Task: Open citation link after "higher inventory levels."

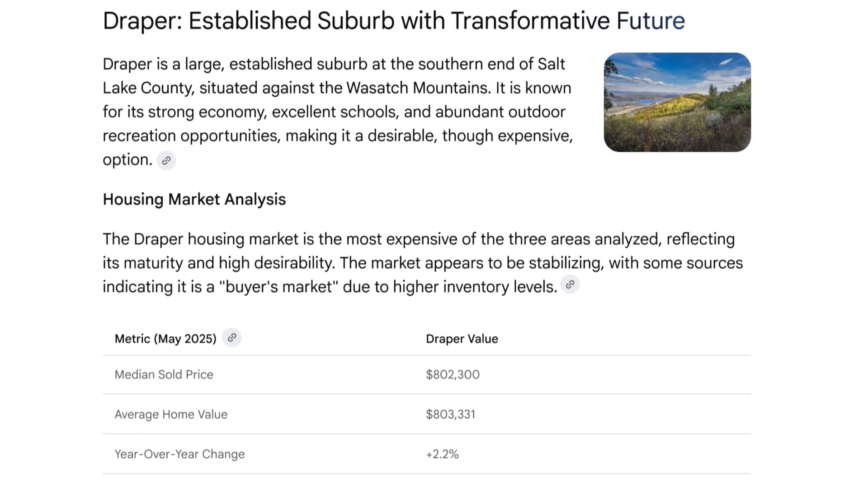Action: tap(570, 285)
